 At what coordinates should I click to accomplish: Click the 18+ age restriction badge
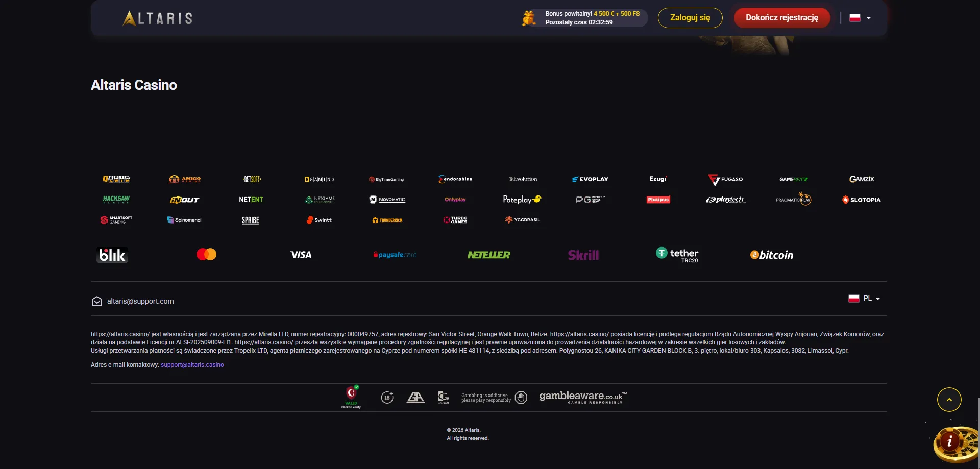coord(387,398)
